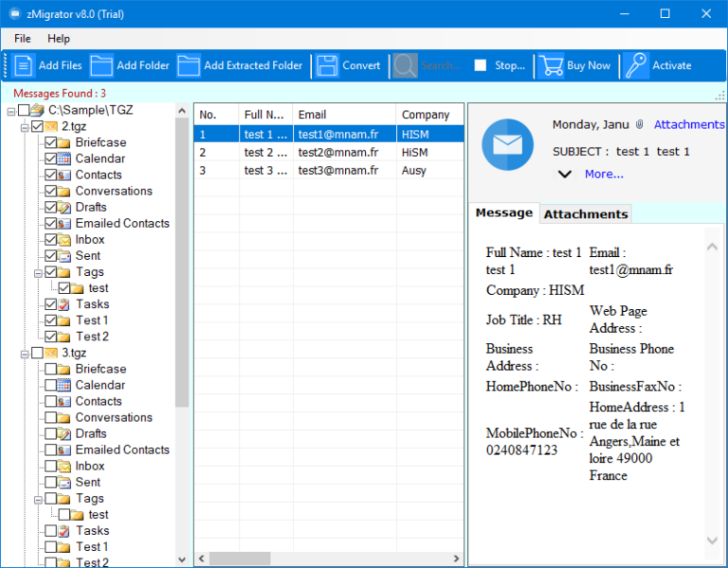Viewport: 728px width, 568px height.
Task: Select the test3@mnam.fr row
Action: pos(329,171)
